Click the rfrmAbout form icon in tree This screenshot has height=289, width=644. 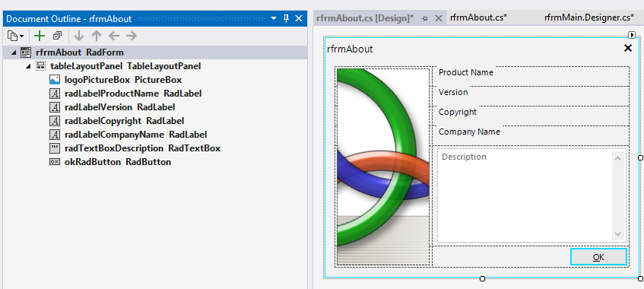pos(26,52)
